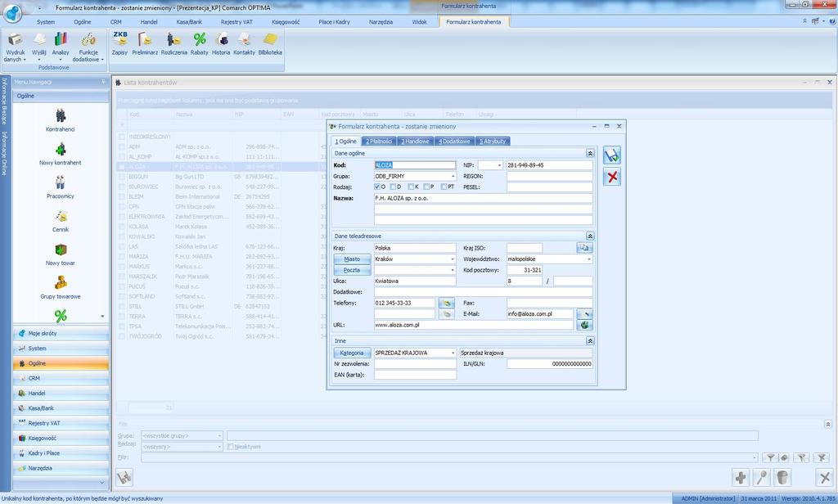The width and height of the screenshot is (838, 504).
Task: Open Historia in the ribbon
Action: coord(221,43)
